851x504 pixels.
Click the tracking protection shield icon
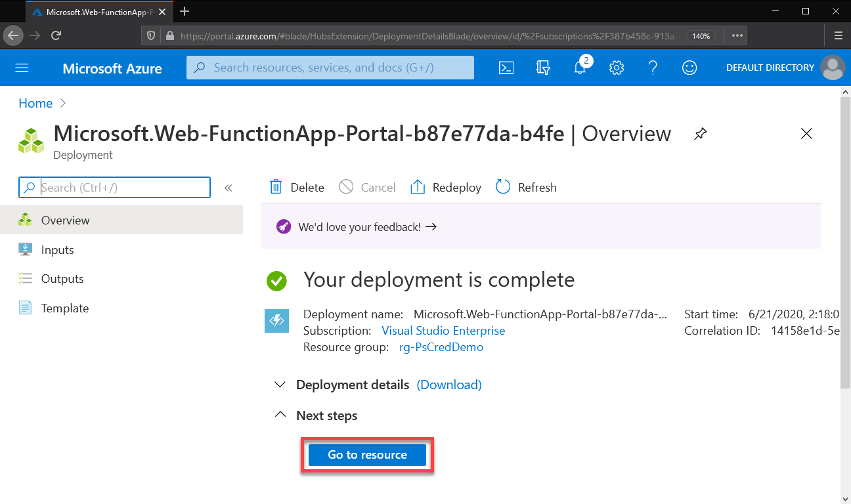(151, 35)
